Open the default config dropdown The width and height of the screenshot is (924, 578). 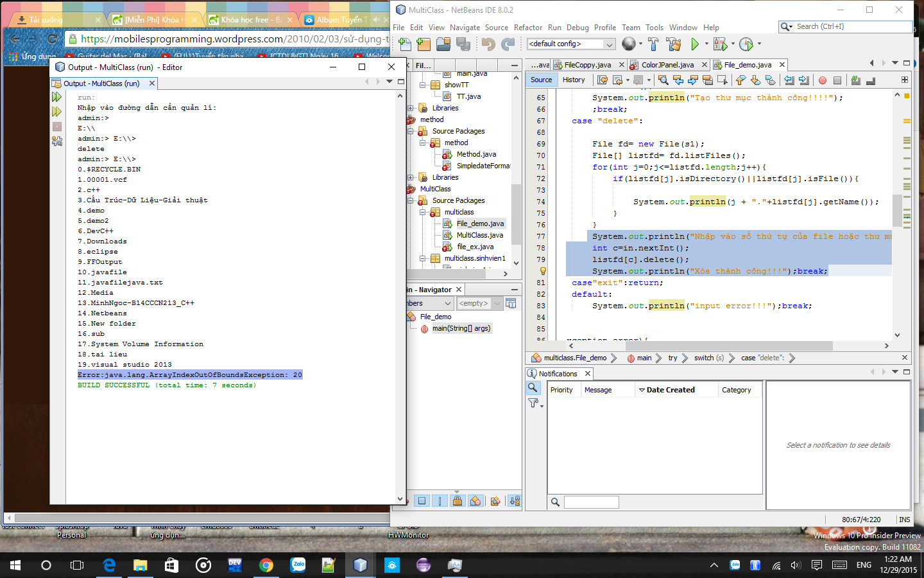coord(610,44)
